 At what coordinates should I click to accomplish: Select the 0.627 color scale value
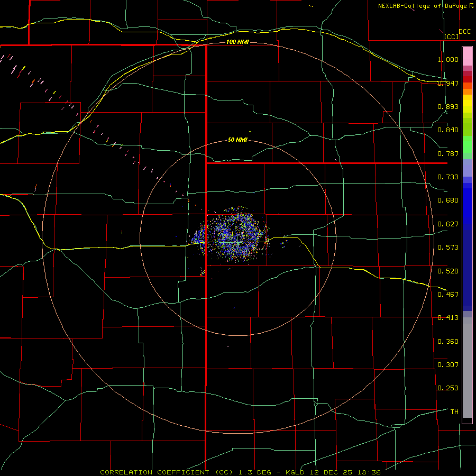(448, 224)
